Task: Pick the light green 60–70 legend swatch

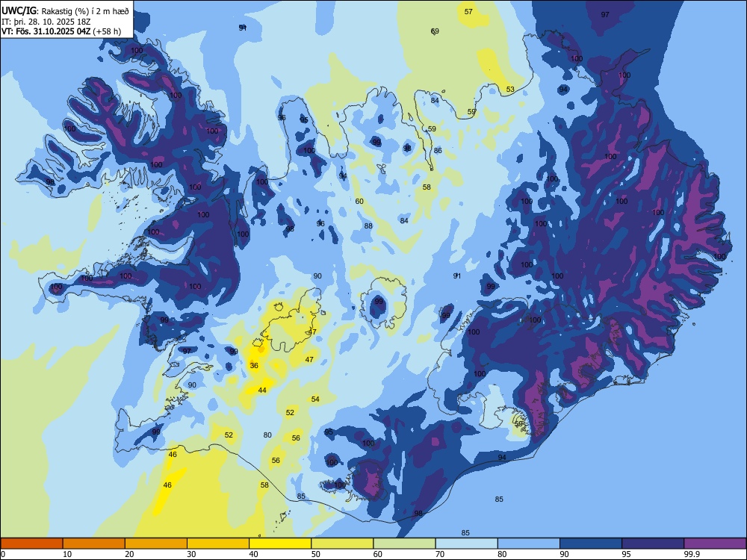Action: pos(404,544)
